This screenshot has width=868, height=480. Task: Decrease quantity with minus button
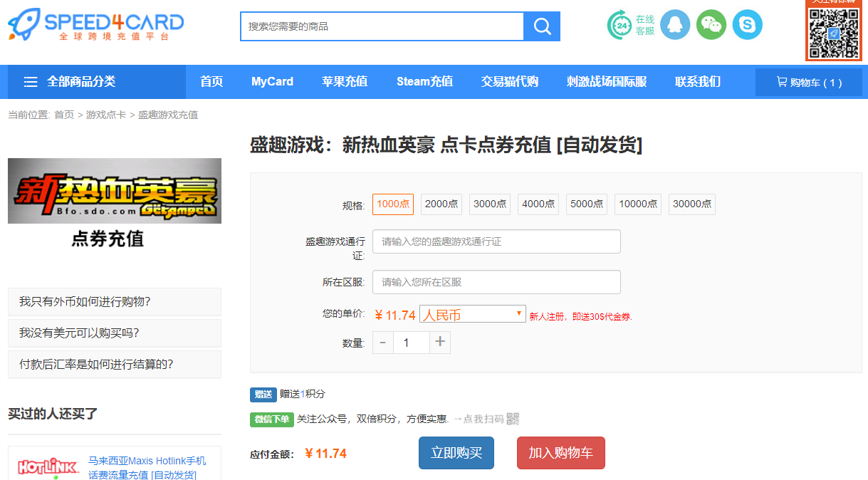tap(383, 343)
